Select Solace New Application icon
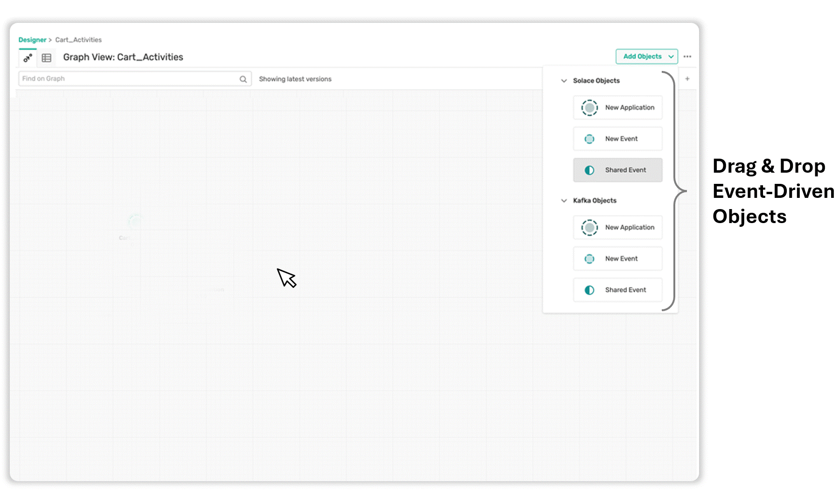Image resolution: width=840 pixels, height=504 pixels. [589, 108]
